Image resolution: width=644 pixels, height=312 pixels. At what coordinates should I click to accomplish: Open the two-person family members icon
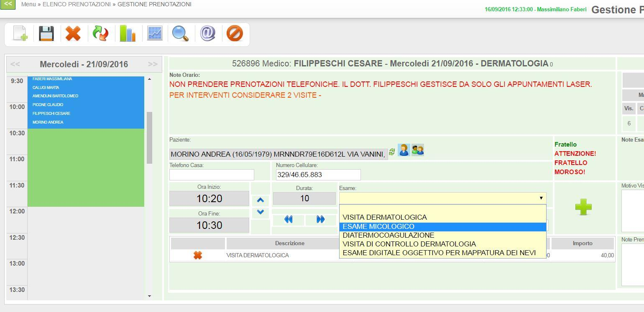[418, 150]
